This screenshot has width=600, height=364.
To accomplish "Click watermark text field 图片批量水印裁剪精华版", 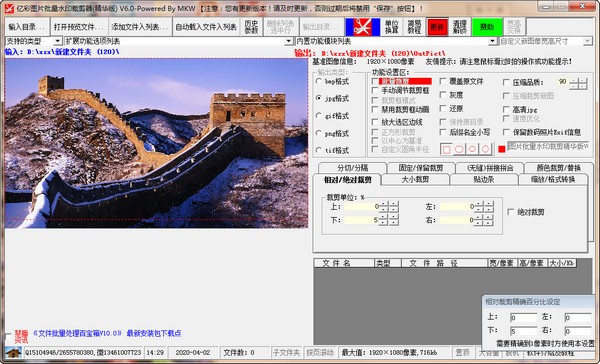I will coord(548,146).
